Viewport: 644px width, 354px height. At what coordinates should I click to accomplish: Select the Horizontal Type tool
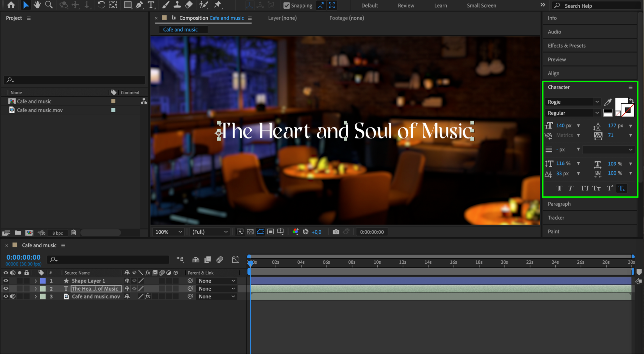151,5
